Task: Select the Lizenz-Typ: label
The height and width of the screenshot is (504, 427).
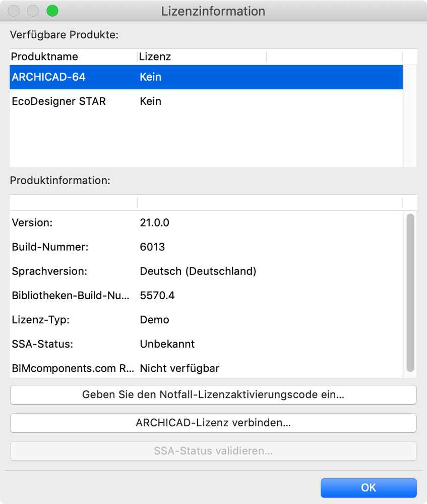Action: [x=41, y=320]
